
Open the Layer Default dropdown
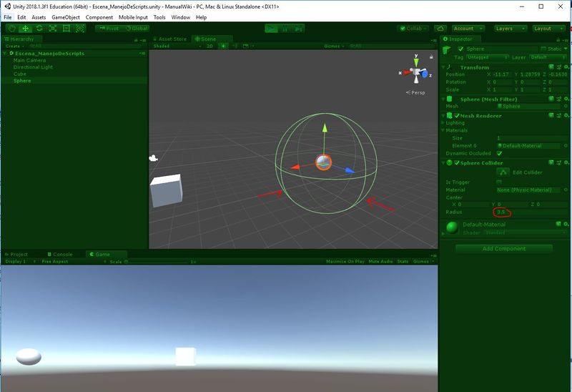548,57
